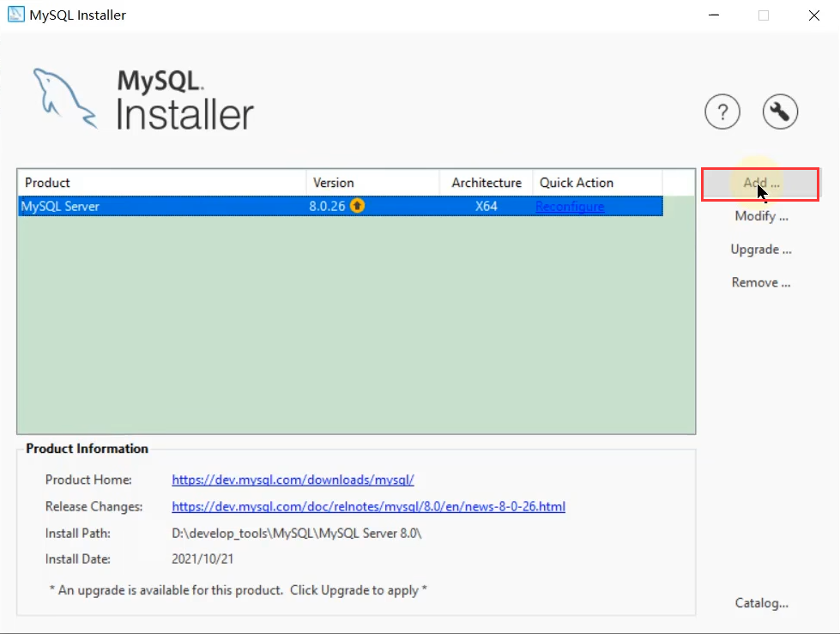This screenshot has width=840, height=634.
Task: Sort by the Version column header
Action: [x=373, y=183]
